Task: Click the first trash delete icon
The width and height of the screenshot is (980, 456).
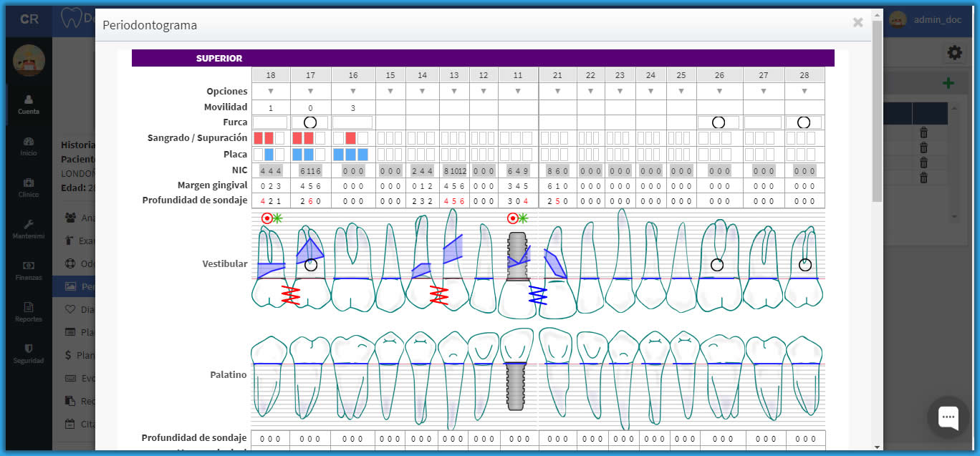Action: click(x=923, y=132)
